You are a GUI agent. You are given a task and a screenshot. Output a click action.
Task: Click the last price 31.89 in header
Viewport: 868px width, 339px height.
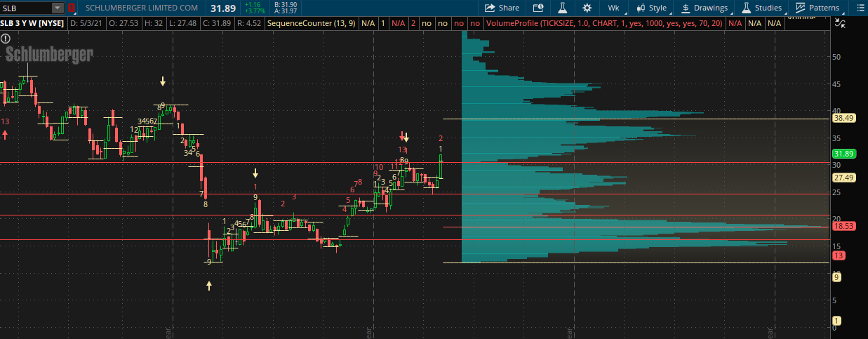pos(222,8)
